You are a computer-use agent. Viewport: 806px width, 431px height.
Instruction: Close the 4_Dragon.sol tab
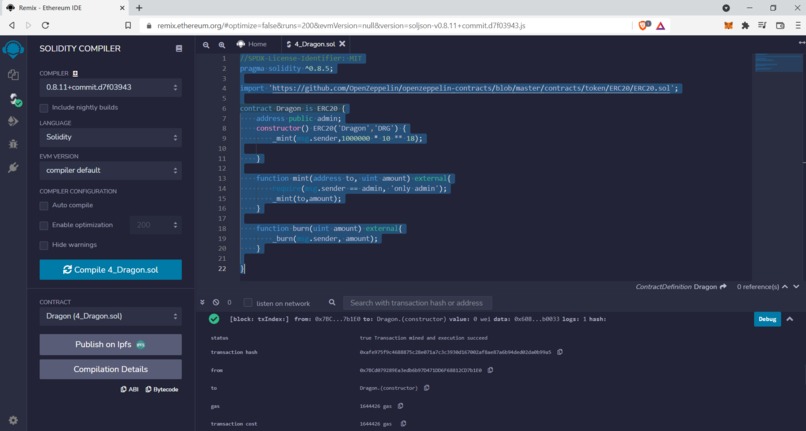(342, 44)
